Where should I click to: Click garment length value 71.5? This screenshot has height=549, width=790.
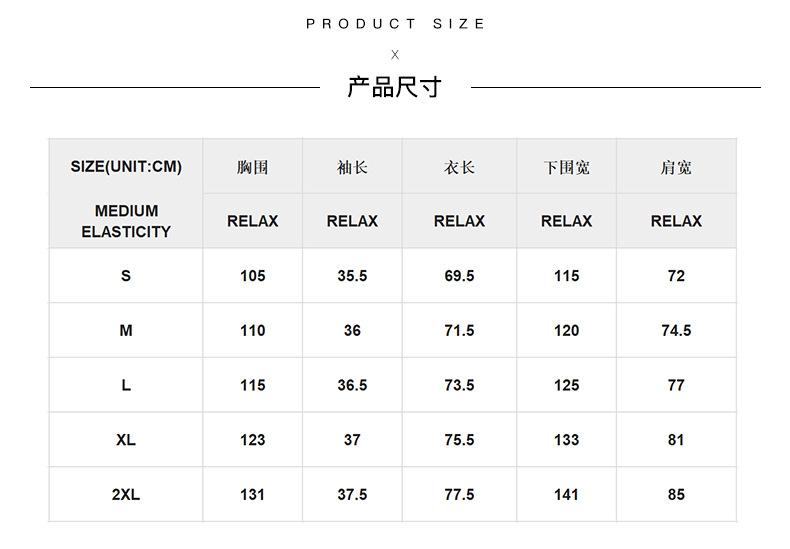[x=459, y=330]
